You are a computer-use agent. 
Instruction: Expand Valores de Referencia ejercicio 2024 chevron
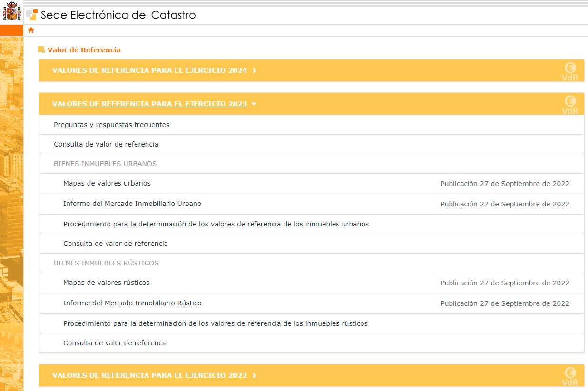[x=255, y=70]
